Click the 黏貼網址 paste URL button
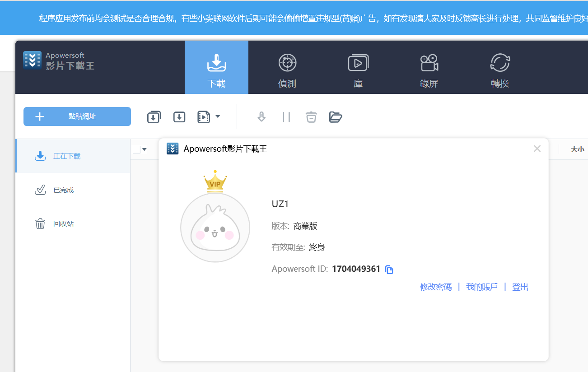The image size is (588, 372). [77, 116]
